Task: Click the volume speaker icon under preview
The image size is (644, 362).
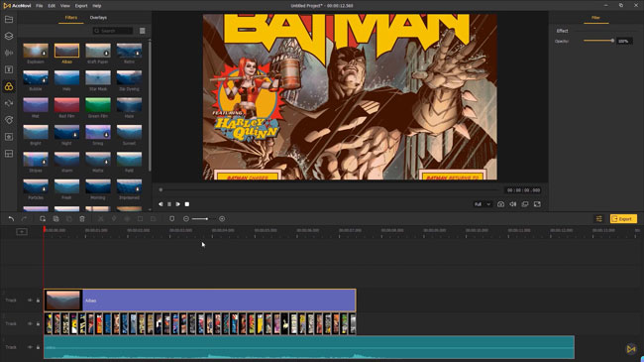Action: pos(513,204)
